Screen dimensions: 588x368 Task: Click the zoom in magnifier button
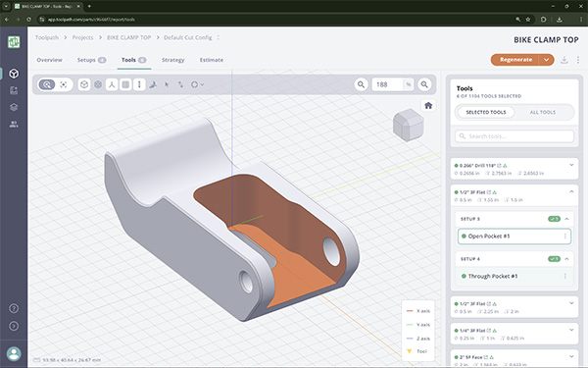[424, 84]
